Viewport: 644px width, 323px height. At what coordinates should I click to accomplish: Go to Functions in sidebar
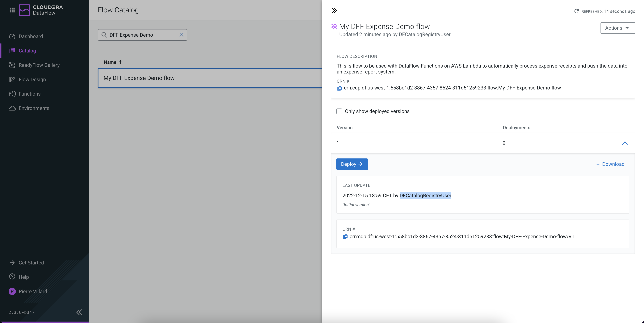point(29,94)
